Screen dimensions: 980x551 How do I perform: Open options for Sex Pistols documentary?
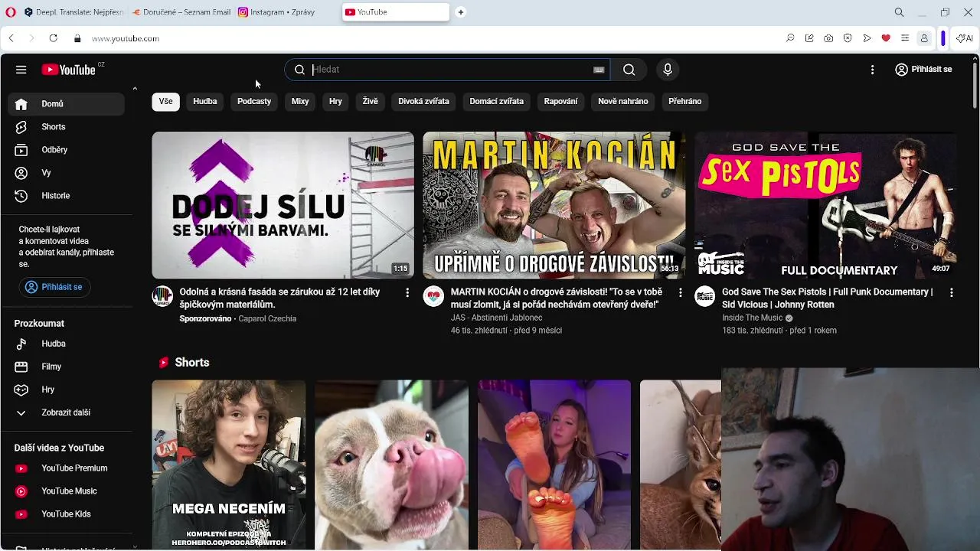coord(951,292)
